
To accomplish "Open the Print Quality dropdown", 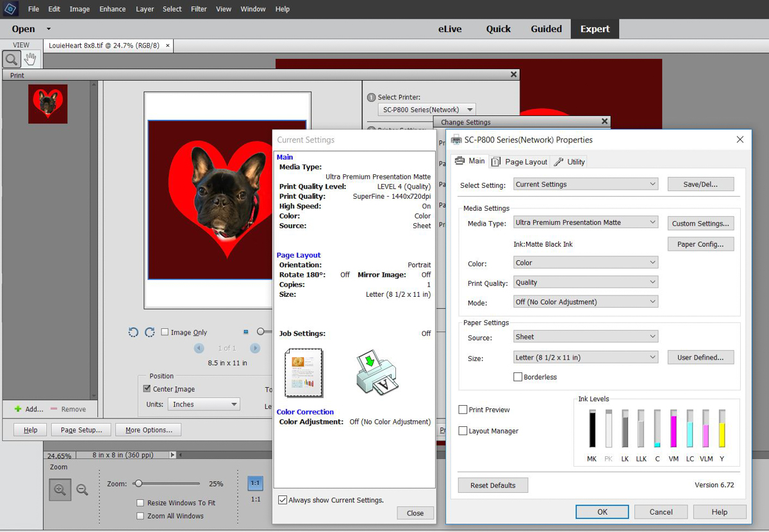I will coord(586,283).
